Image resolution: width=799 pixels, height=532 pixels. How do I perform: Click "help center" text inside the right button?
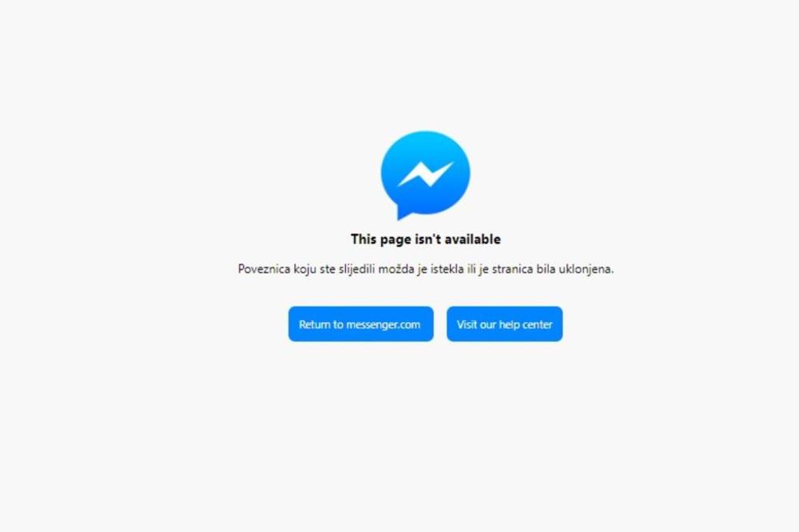pyautogui.click(x=526, y=324)
